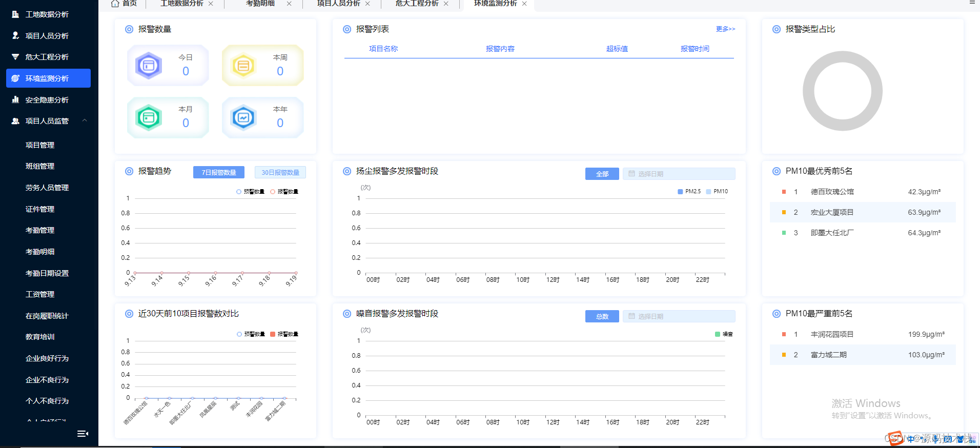The height and width of the screenshot is (448, 980).
Task: Select the 丰润花园项目 ranking row
Action: tap(863, 334)
